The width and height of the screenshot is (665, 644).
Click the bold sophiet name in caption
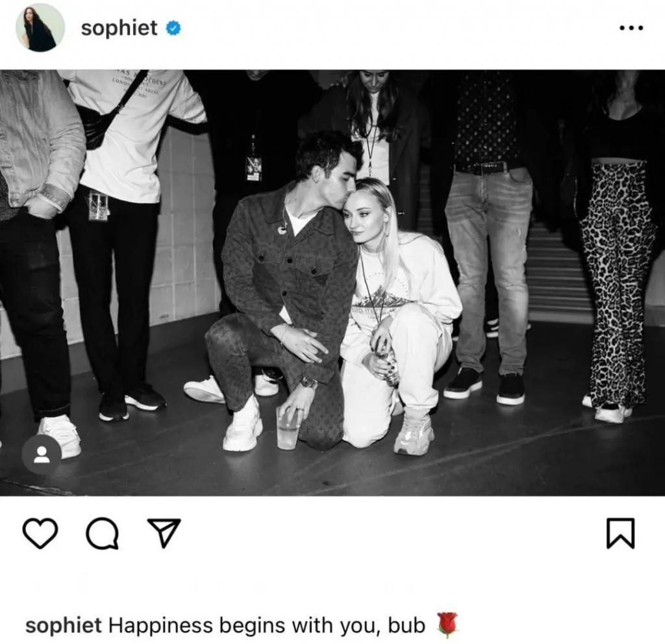tap(64, 625)
